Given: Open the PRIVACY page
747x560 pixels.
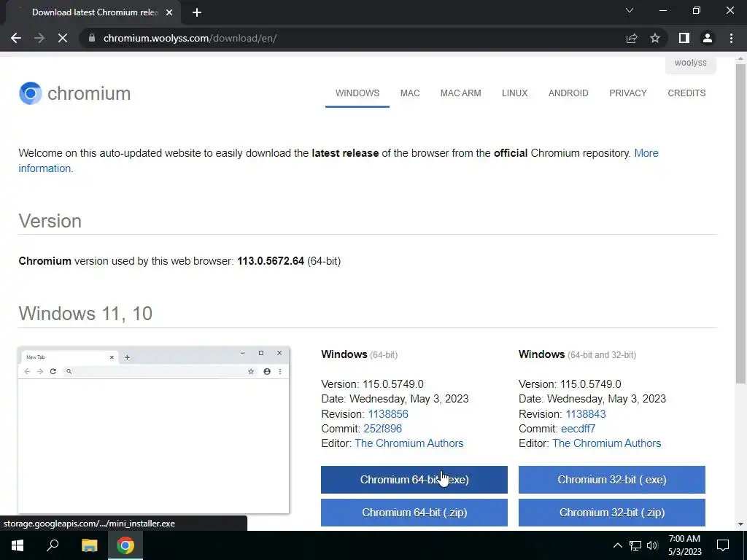Looking at the screenshot, I should (628, 93).
